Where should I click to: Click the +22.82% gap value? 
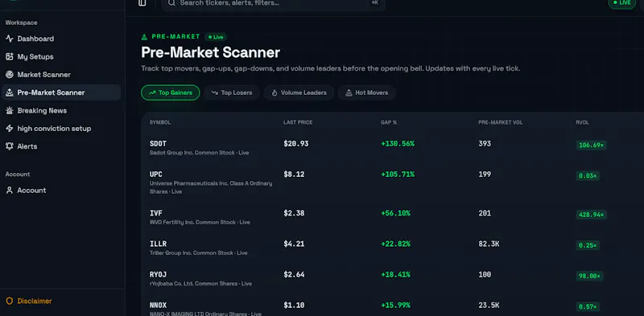395,244
